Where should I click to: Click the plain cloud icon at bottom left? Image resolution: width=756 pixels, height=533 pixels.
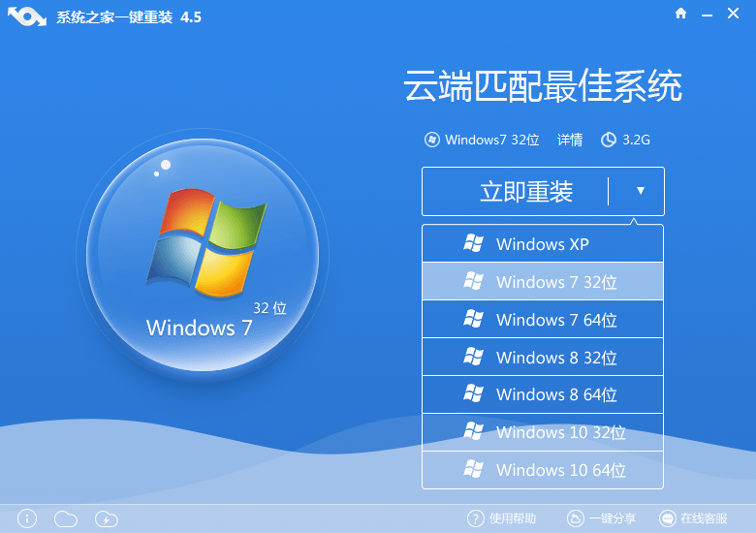pyautogui.click(x=66, y=518)
